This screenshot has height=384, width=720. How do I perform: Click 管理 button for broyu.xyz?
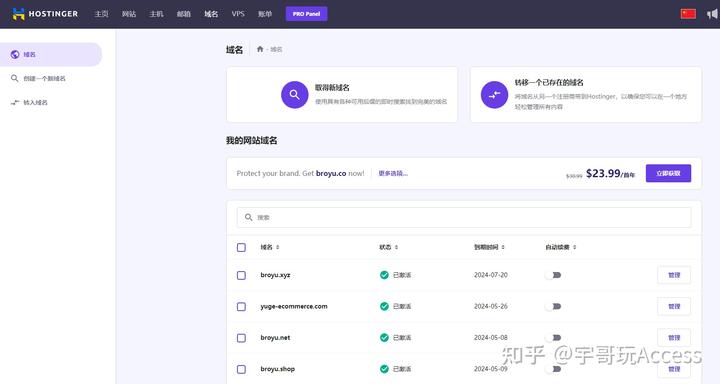pyautogui.click(x=674, y=275)
